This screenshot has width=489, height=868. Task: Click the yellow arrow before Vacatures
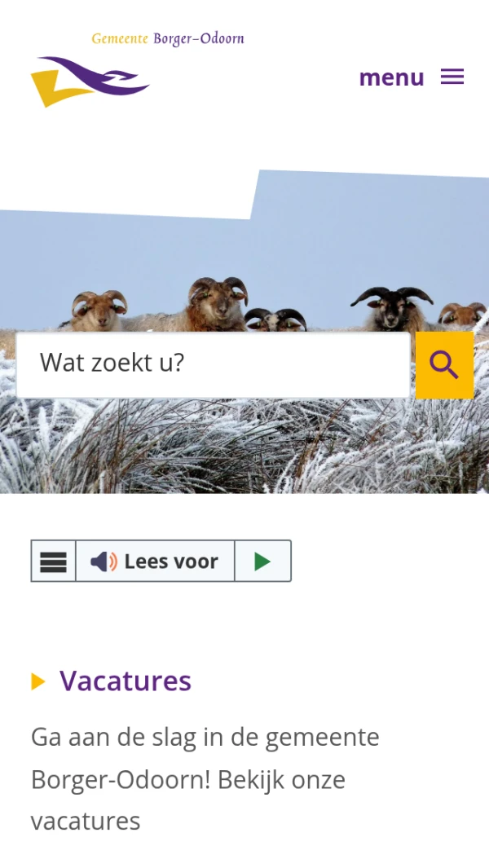pyautogui.click(x=38, y=681)
